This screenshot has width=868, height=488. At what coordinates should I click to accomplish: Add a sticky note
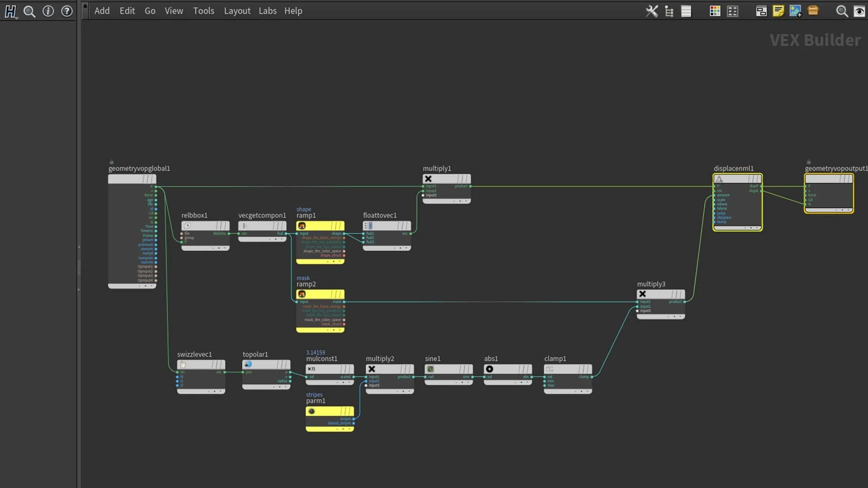click(x=778, y=11)
